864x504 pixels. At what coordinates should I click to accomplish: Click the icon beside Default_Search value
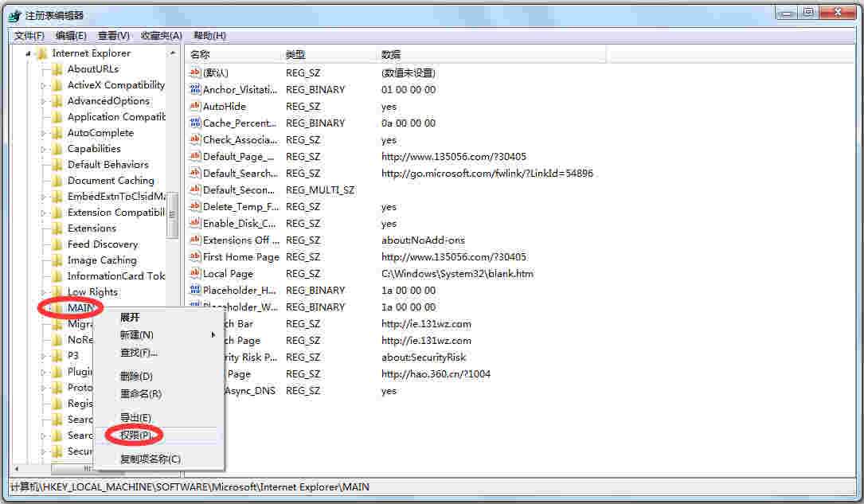pyautogui.click(x=194, y=173)
